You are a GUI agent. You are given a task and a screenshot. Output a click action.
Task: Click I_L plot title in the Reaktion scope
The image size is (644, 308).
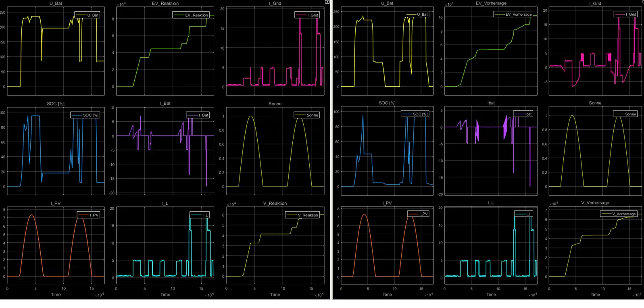pyautogui.click(x=165, y=203)
